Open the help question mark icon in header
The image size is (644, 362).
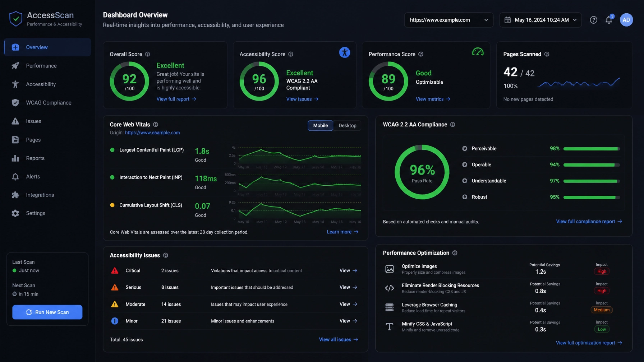[593, 20]
